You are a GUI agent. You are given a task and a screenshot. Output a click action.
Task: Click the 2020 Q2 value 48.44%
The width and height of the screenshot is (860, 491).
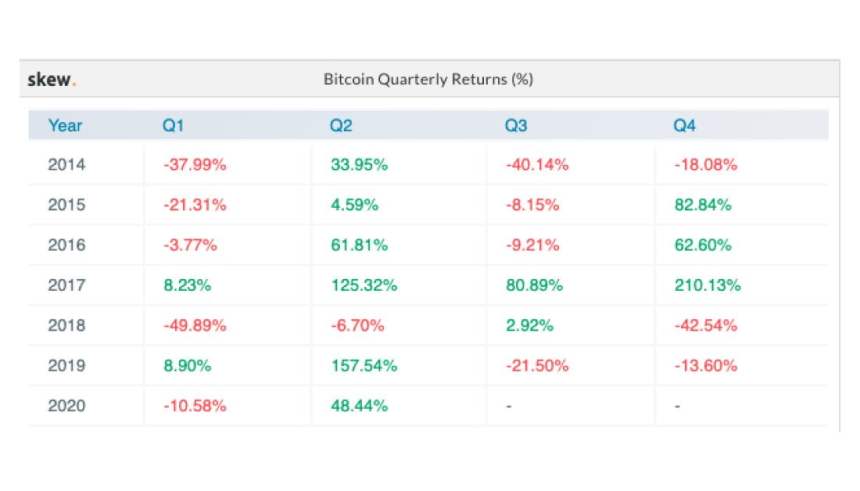pos(359,406)
